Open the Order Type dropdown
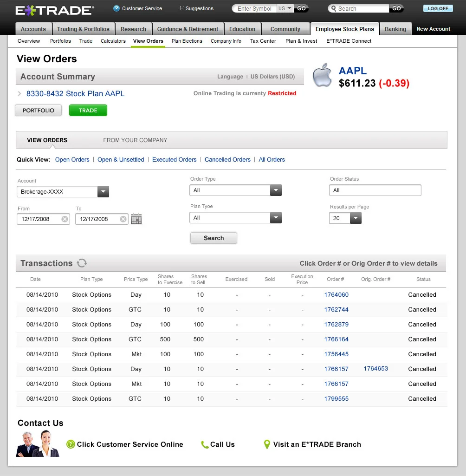 pyautogui.click(x=276, y=190)
